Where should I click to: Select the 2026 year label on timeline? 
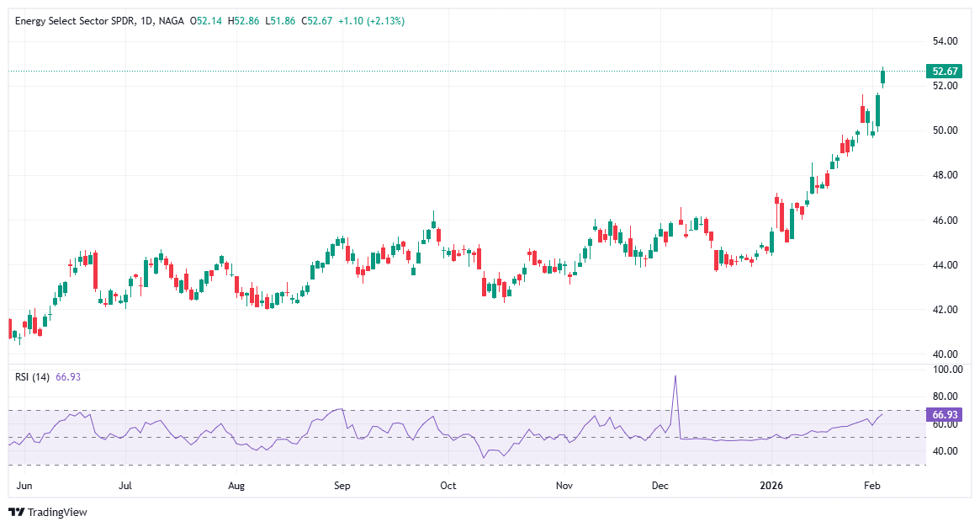(771, 486)
